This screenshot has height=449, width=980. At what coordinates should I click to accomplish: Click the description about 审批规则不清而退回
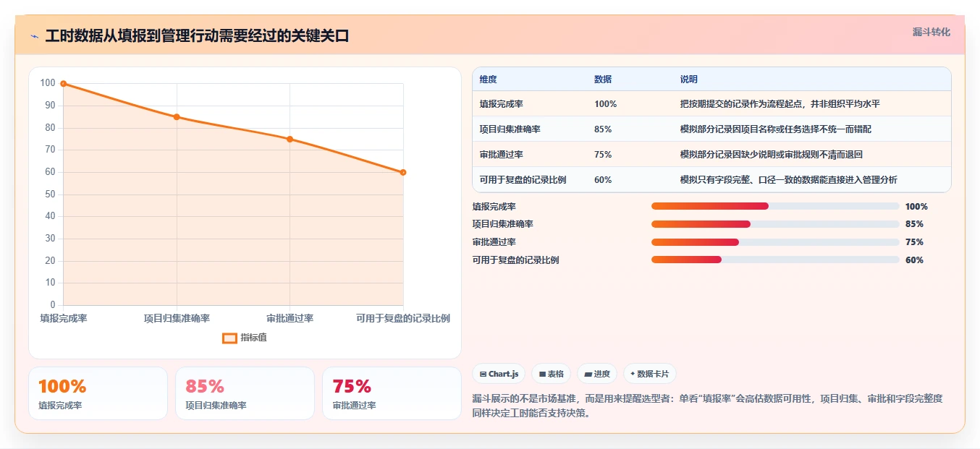point(772,155)
